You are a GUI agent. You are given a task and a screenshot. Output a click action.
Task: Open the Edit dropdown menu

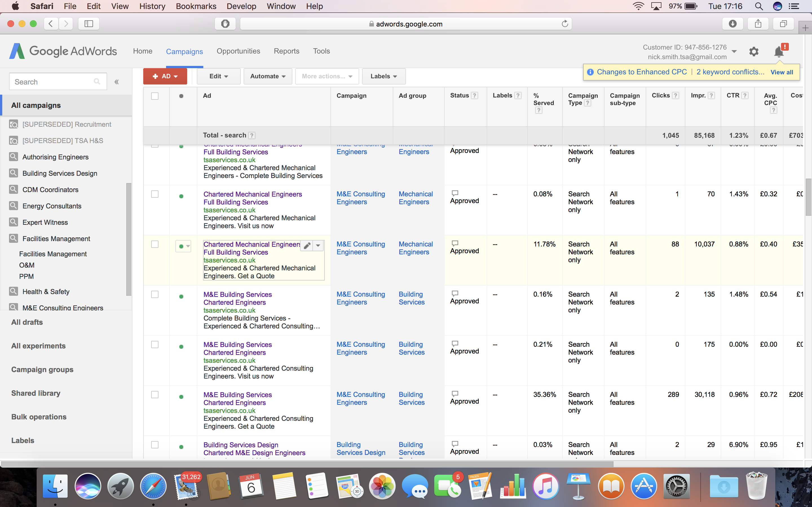(x=219, y=76)
